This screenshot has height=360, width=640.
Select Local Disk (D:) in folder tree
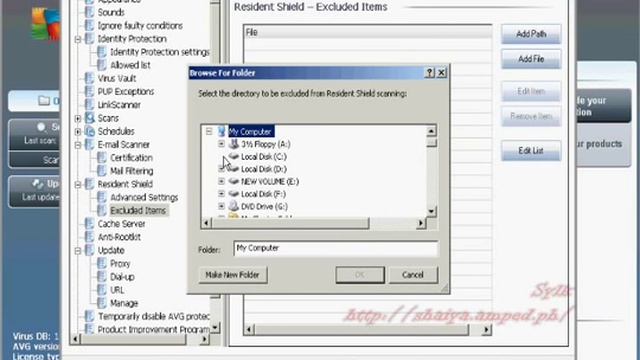coord(264,169)
